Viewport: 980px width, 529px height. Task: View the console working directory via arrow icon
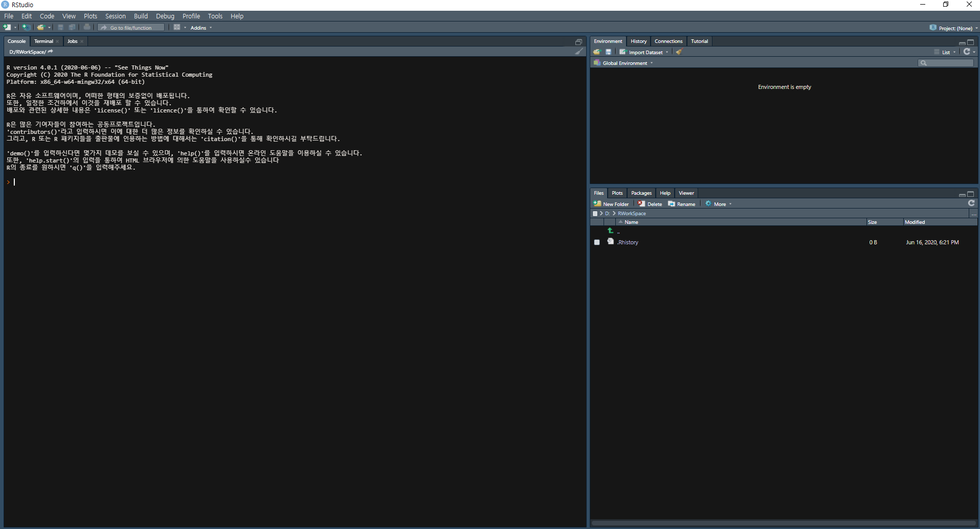click(51, 52)
